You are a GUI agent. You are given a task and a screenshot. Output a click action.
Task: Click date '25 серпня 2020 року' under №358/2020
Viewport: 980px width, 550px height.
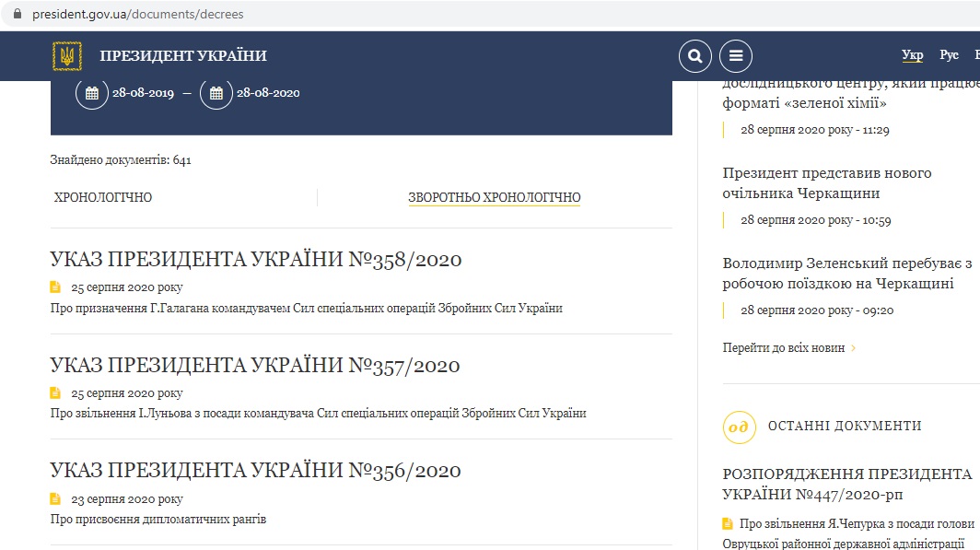click(127, 287)
